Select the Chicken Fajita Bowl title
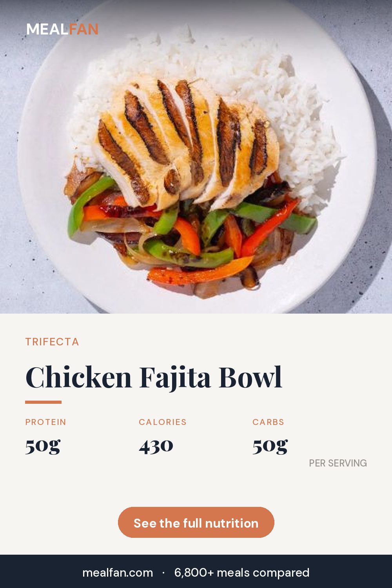Screen dimensions: 392x588 click(154, 377)
